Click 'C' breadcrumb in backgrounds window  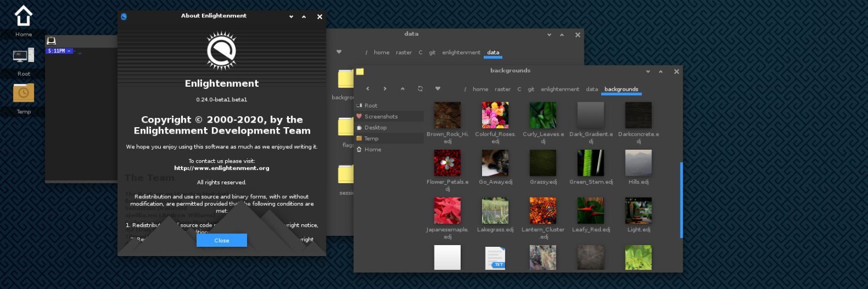click(x=519, y=89)
